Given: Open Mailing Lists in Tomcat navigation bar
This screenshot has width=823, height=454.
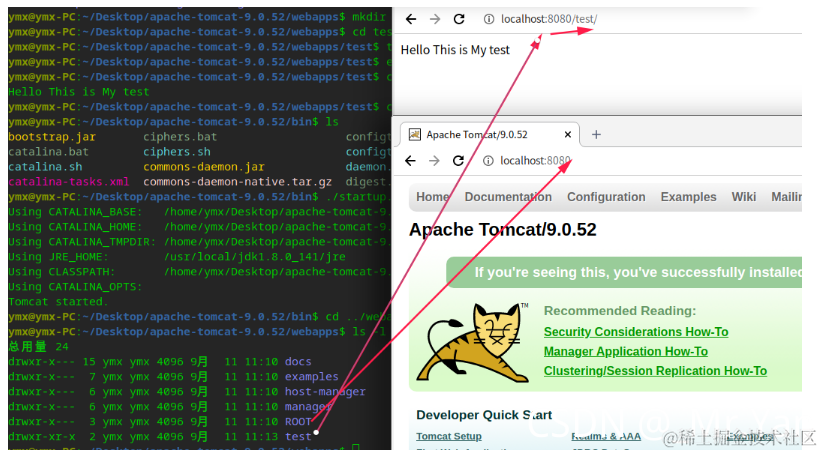Looking at the screenshot, I should (x=786, y=197).
